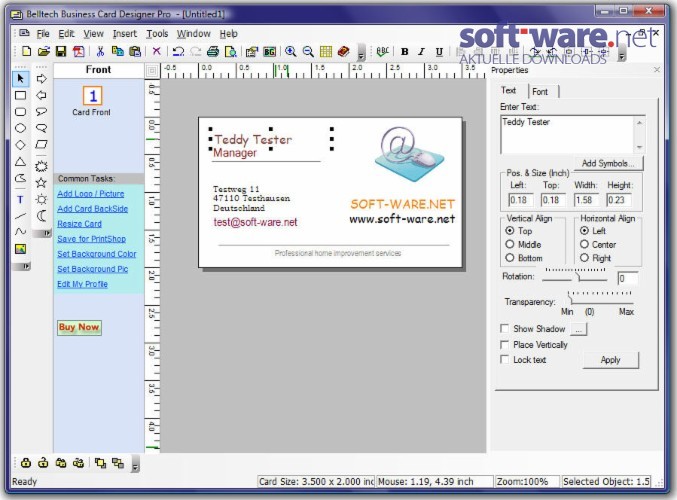Viewport: 677px width, 500px height.
Task: Select the straight line tool
Action: (x=20, y=215)
